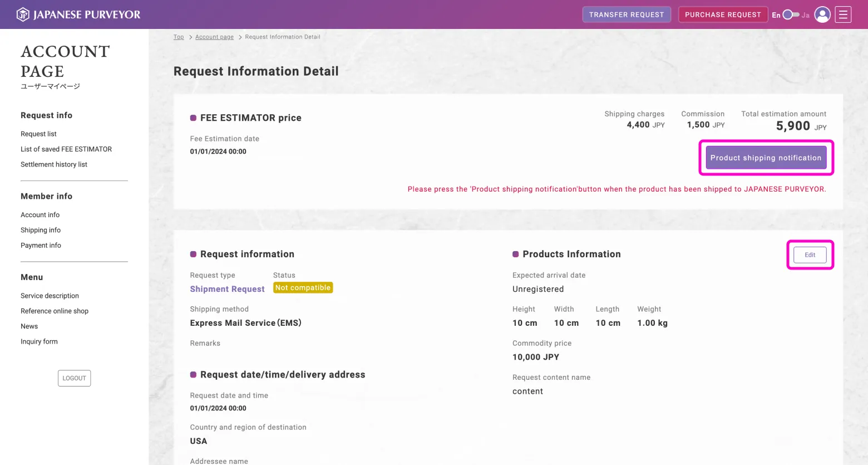The height and width of the screenshot is (465, 868).
Task: Open the hamburger menu icon
Action: (x=843, y=14)
